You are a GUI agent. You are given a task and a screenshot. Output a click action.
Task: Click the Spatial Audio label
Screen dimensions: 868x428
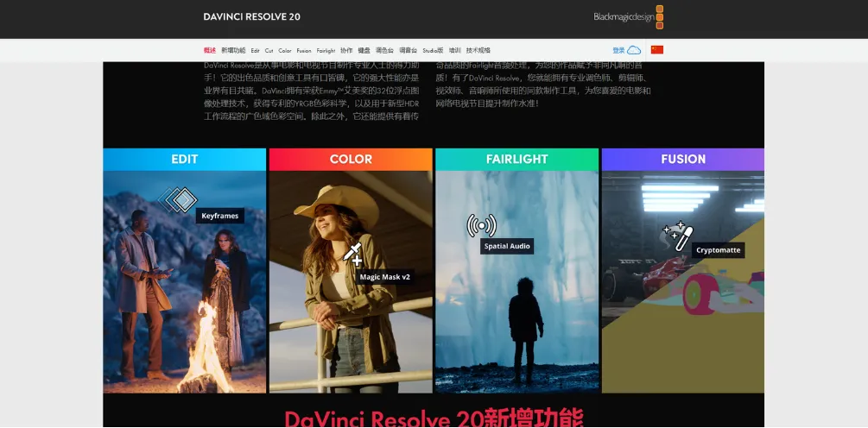pos(507,246)
